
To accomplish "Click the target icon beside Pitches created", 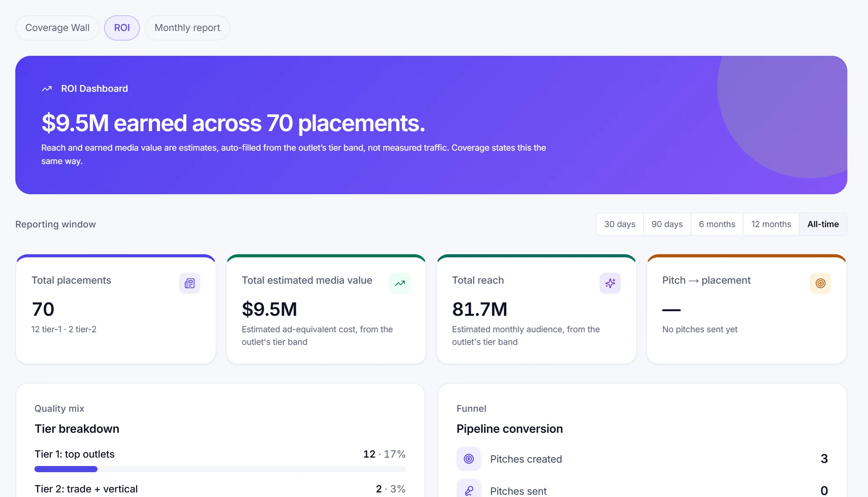I will (x=469, y=459).
